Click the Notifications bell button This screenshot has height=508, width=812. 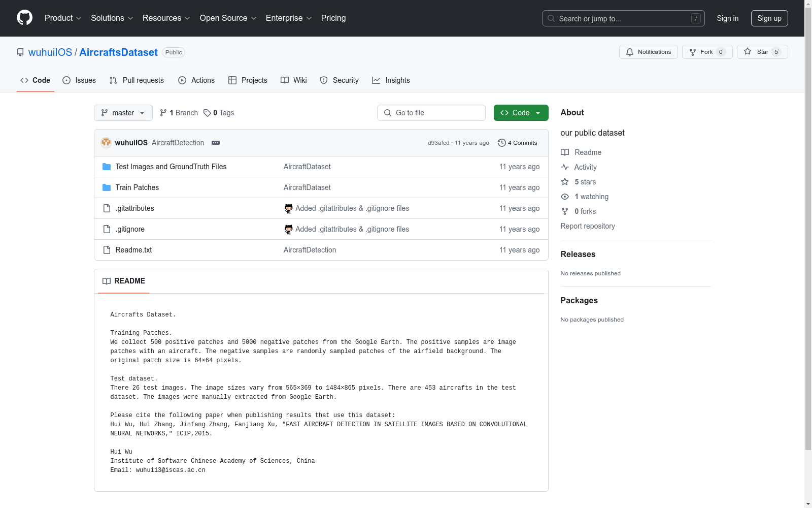click(648, 52)
